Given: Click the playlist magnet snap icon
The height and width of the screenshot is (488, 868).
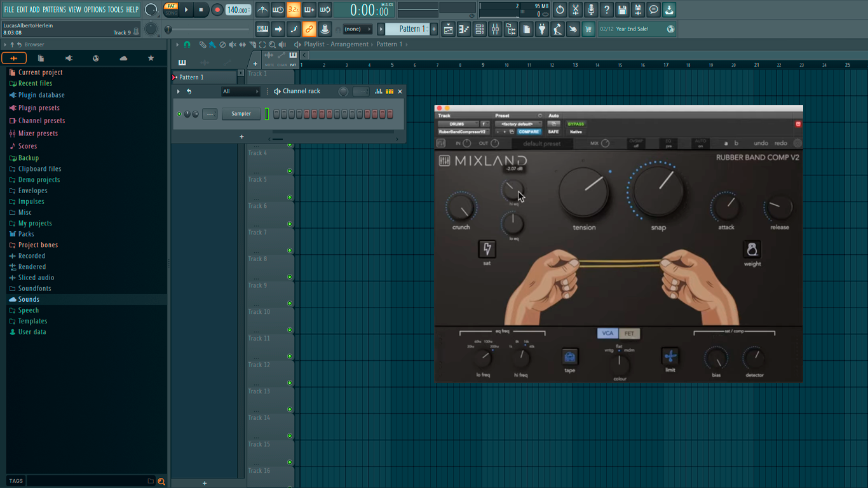Looking at the screenshot, I should tap(187, 44).
